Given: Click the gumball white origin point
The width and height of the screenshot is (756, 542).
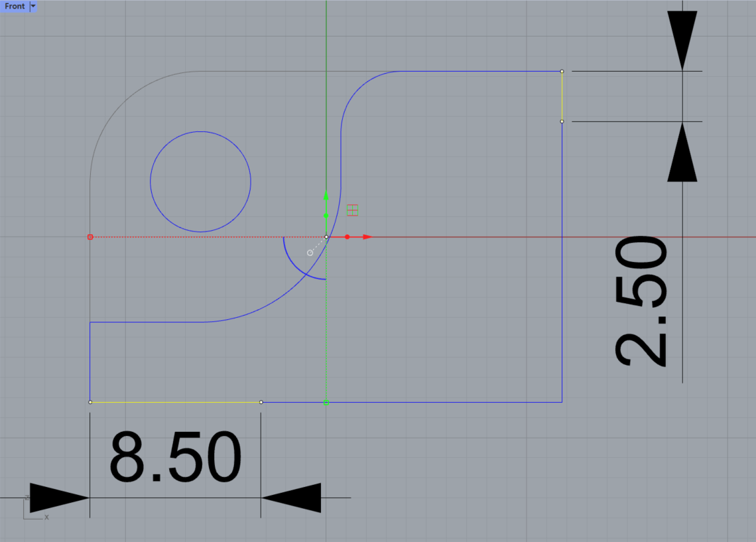Looking at the screenshot, I should click(x=326, y=237).
